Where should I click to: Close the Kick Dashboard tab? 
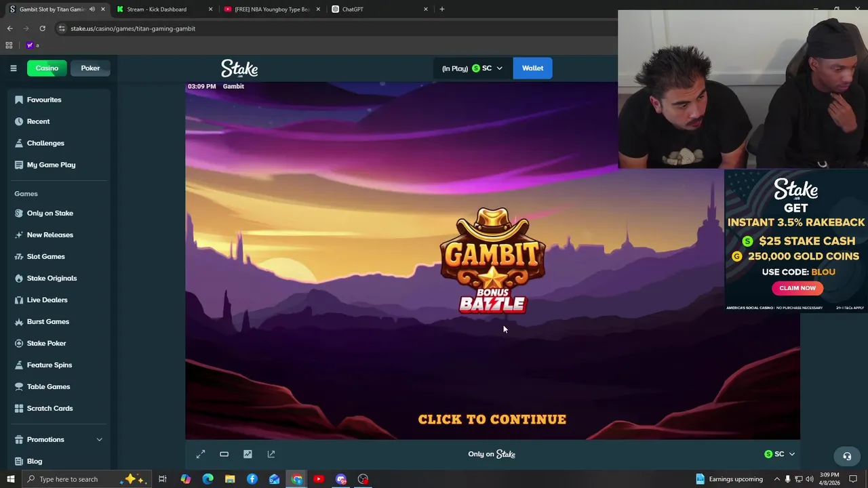[x=210, y=9]
